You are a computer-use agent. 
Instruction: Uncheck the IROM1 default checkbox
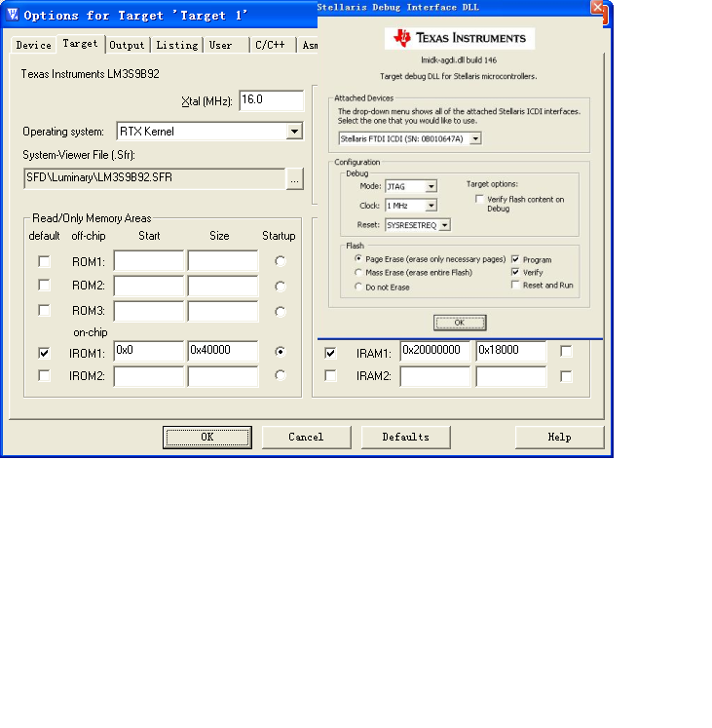44,353
